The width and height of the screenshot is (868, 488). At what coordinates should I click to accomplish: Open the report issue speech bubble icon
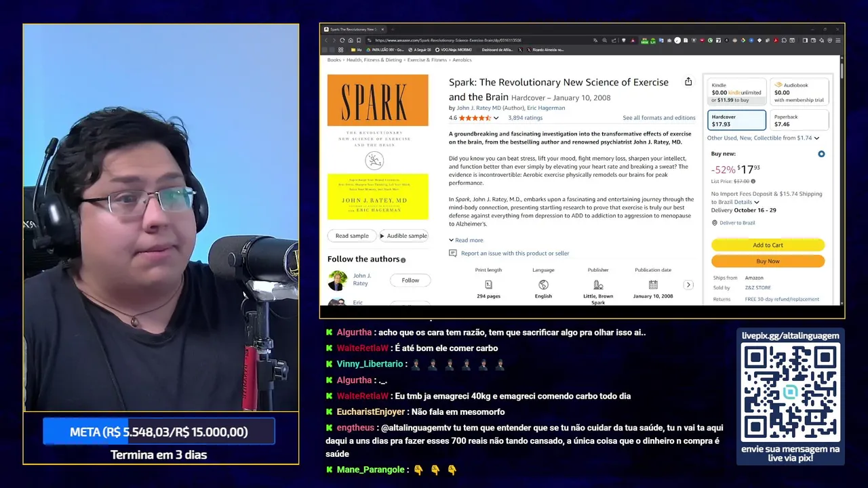coord(453,253)
